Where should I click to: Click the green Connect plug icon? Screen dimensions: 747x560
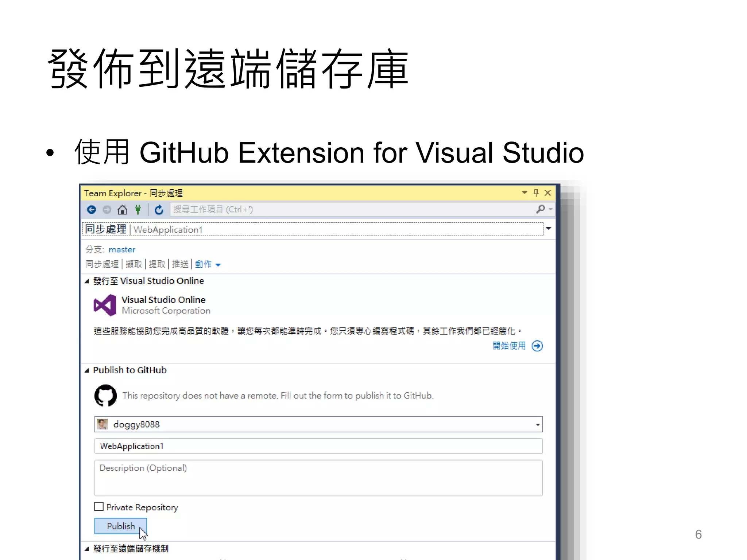click(x=138, y=210)
